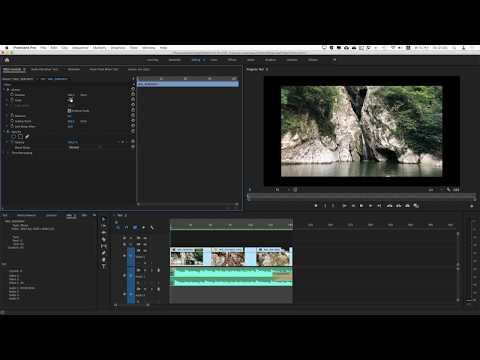Export frame with the camera icon
Image resolution: width=480 pixels, height=360 pixels.
pyautogui.click(x=407, y=206)
